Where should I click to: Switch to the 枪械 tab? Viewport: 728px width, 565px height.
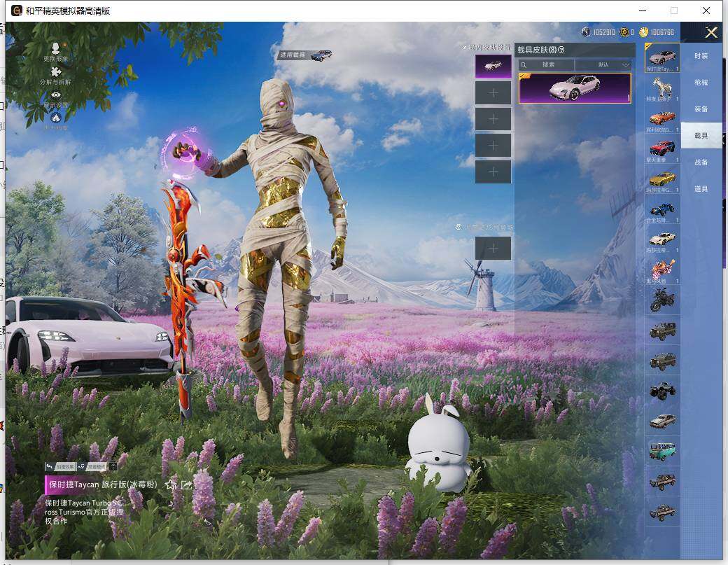[701, 83]
